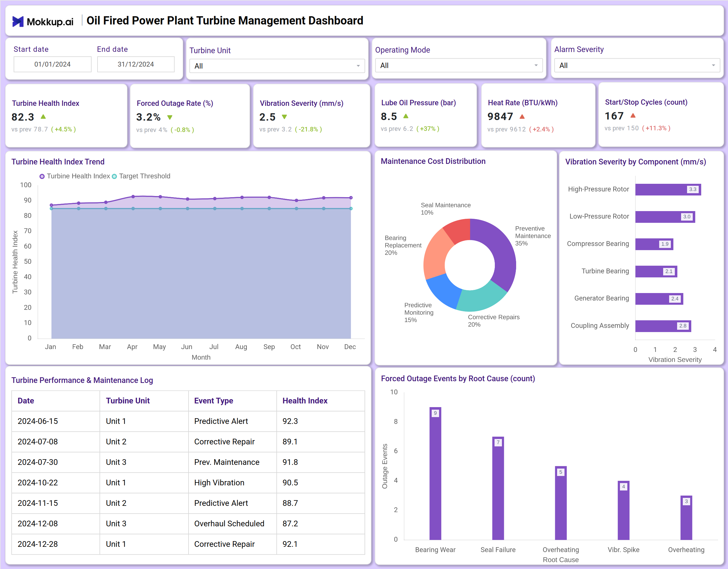728x569 pixels.
Task: Click the (+11.3%) change value
Action: [x=656, y=128]
